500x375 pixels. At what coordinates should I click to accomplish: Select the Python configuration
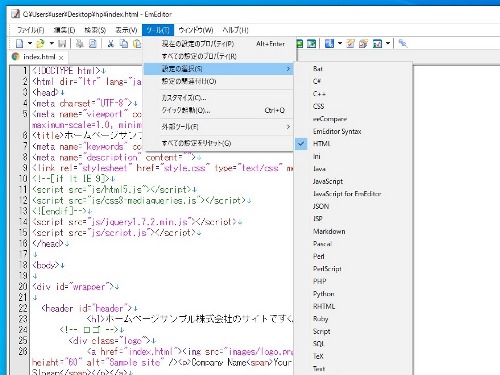click(x=353, y=294)
